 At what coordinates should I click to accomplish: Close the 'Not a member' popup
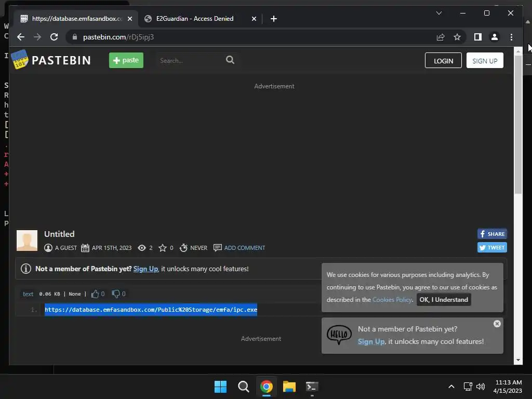[x=497, y=324]
